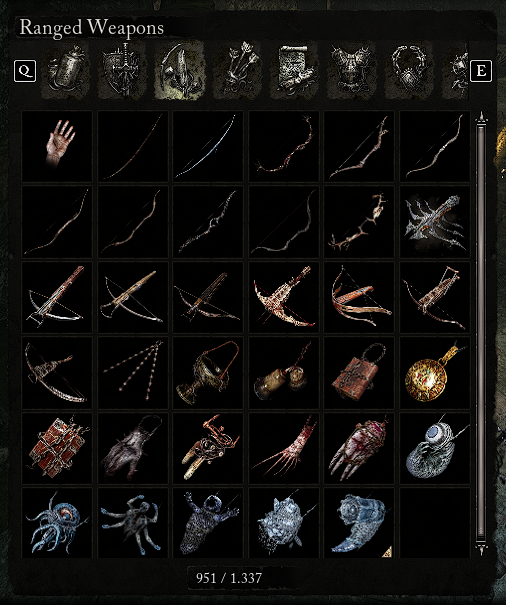Click the scrollbar bottom arrow
The image size is (506, 605).
(481, 549)
